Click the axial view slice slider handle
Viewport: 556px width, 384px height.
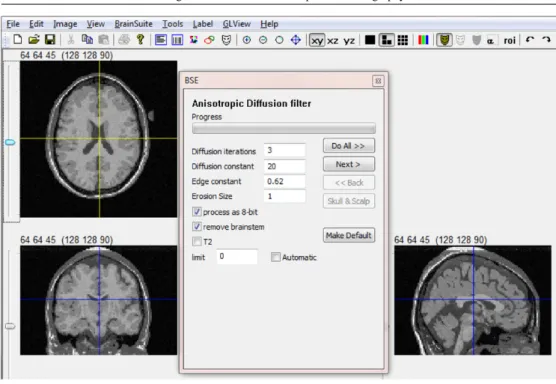pos(10,142)
